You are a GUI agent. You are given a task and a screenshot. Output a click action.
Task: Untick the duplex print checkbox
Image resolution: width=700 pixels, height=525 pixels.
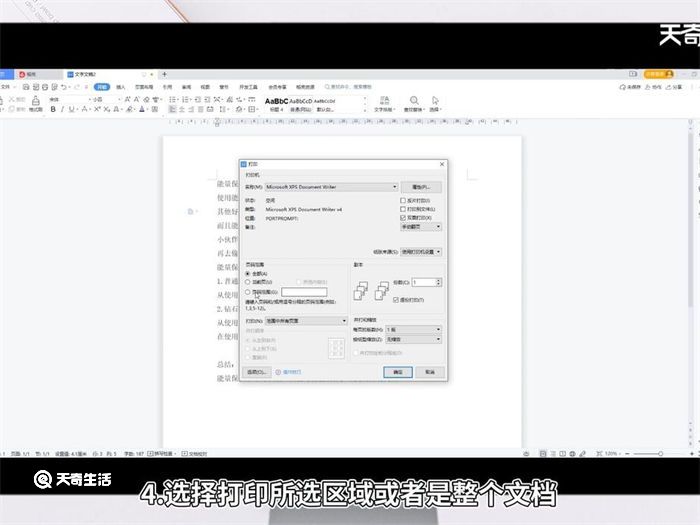tap(403, 218)
